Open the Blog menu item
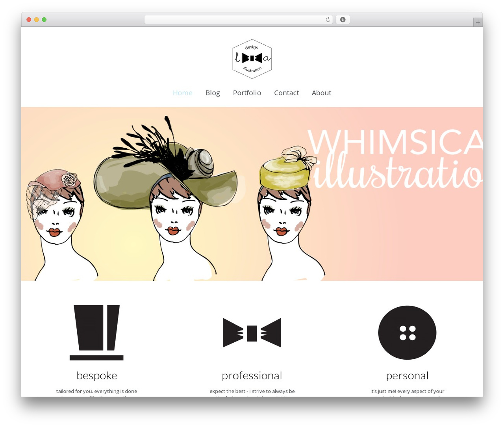Screen dimensions: 504x427 213,93
